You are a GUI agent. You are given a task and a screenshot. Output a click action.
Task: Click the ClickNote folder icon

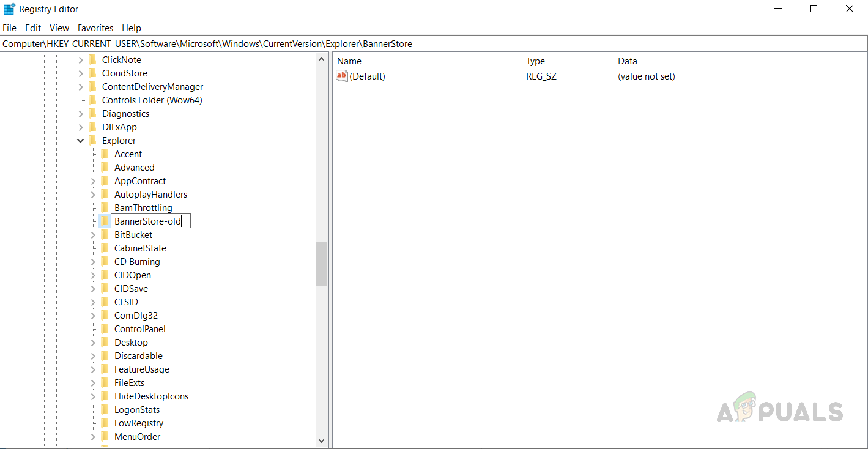93,59
